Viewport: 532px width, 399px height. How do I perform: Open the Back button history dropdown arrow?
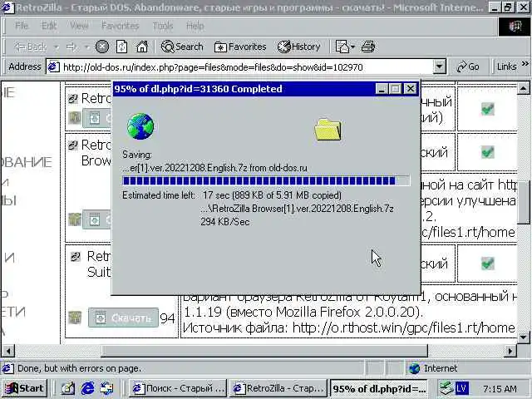coord(57,47)
